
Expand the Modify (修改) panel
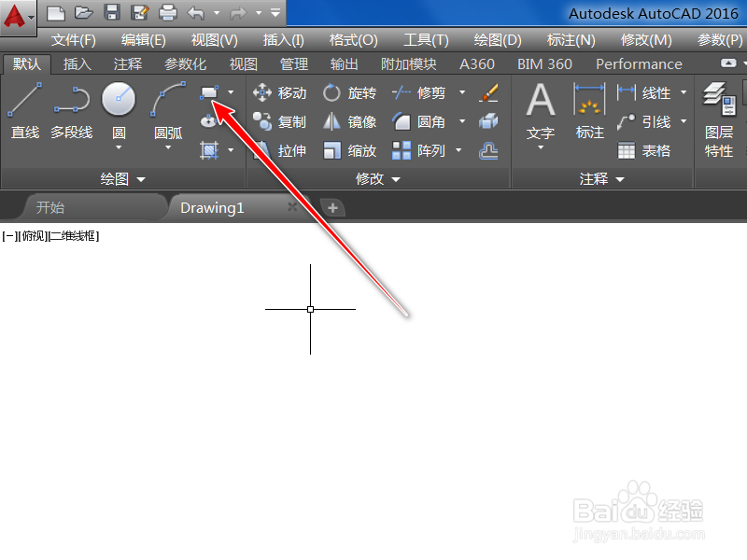(x=378, y=179)
